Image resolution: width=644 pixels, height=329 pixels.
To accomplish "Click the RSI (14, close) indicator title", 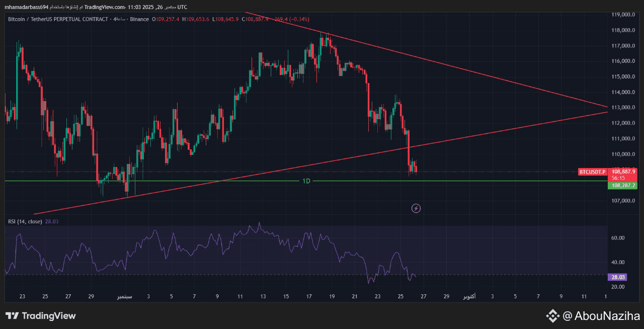I will tap(25, 221).
